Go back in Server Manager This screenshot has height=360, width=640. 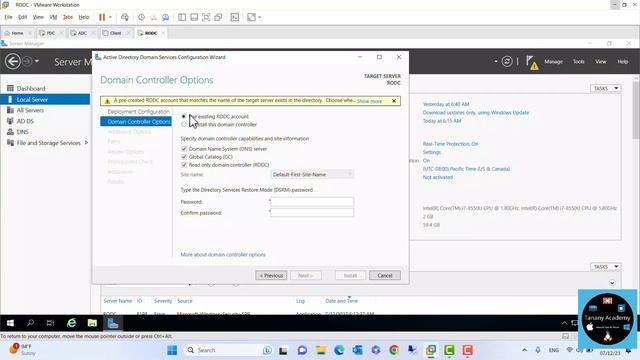point(13,62)
